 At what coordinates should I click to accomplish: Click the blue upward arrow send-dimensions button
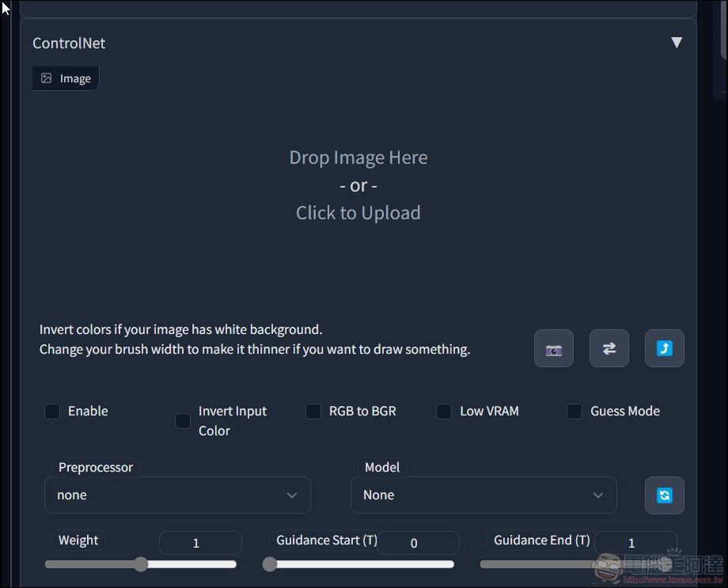665,348
